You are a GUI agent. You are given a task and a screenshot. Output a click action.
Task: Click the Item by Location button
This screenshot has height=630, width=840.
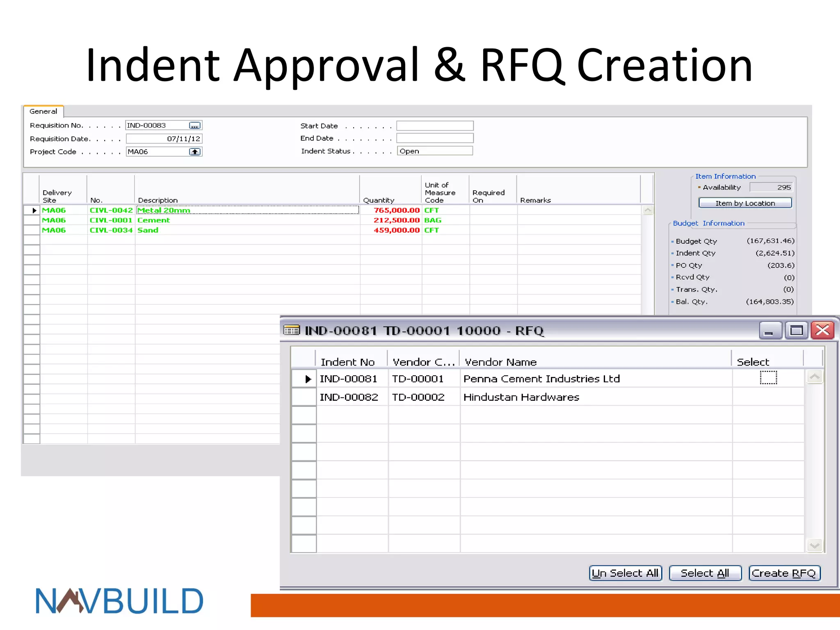[745, 203]
